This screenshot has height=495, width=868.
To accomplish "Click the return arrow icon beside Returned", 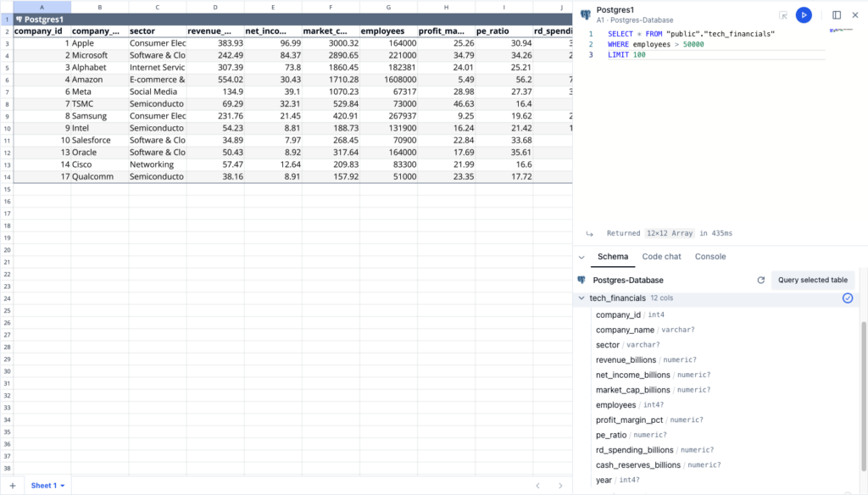I will 590,234.
